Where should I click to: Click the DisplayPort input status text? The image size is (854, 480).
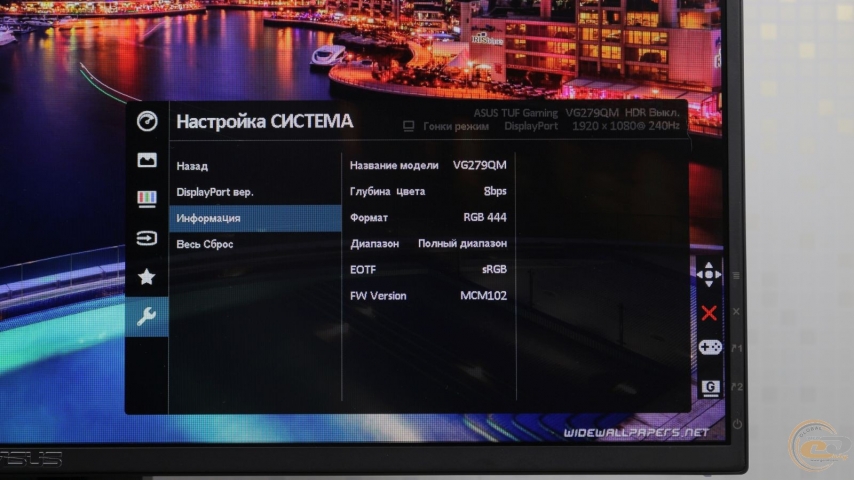tap(531, 126)
